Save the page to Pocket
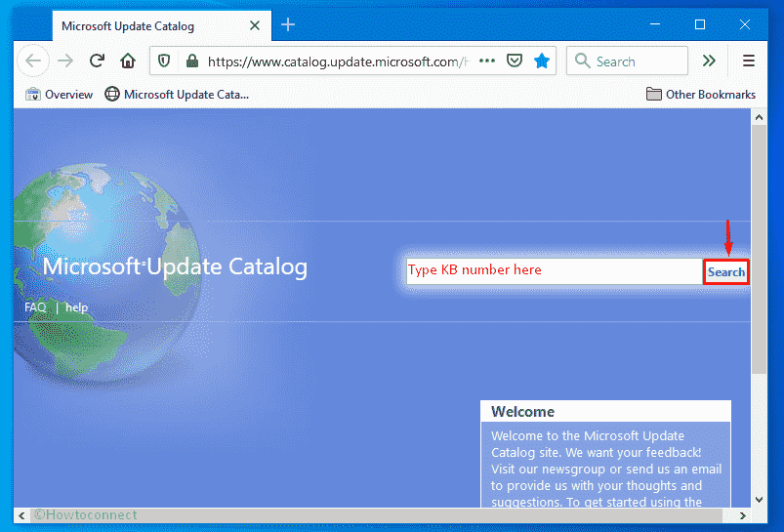The width and height of the screenshot is (784, 532). (515, 61)
